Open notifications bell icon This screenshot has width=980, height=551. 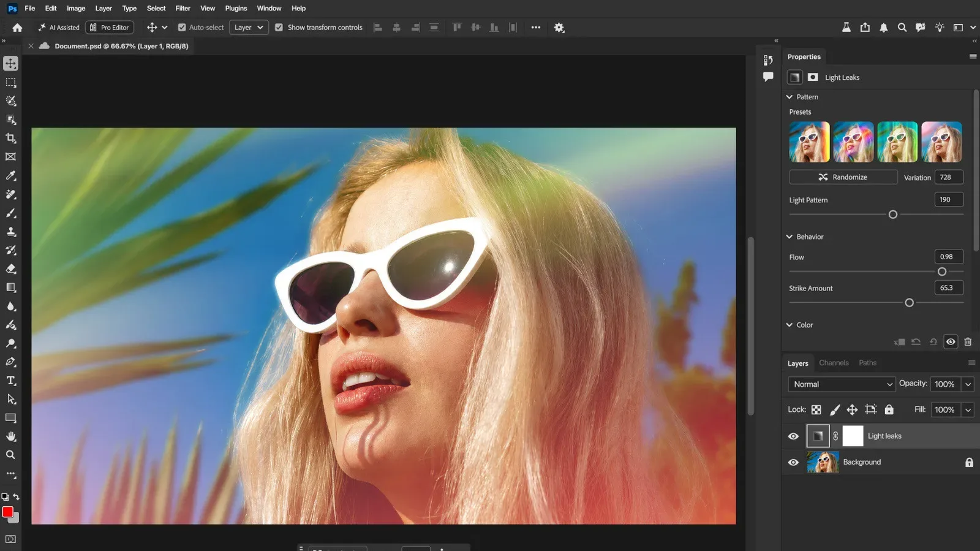pyautogui.click(x=883, y=28)
